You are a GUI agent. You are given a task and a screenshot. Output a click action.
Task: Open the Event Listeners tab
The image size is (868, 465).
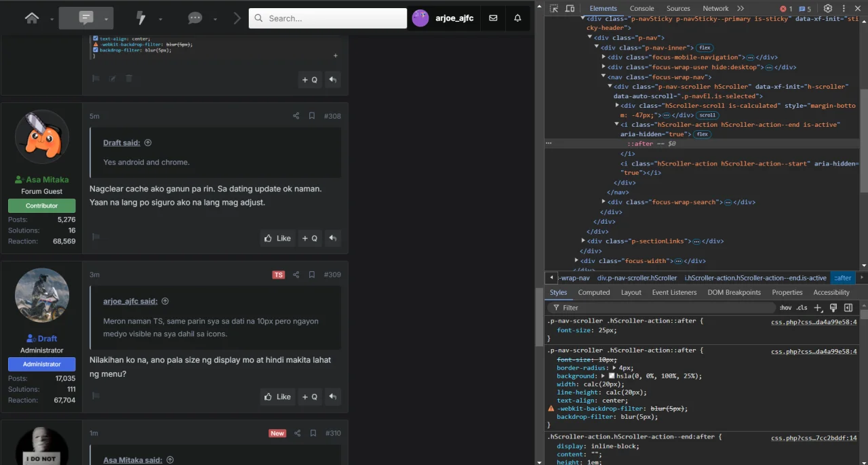coord(674,292)
